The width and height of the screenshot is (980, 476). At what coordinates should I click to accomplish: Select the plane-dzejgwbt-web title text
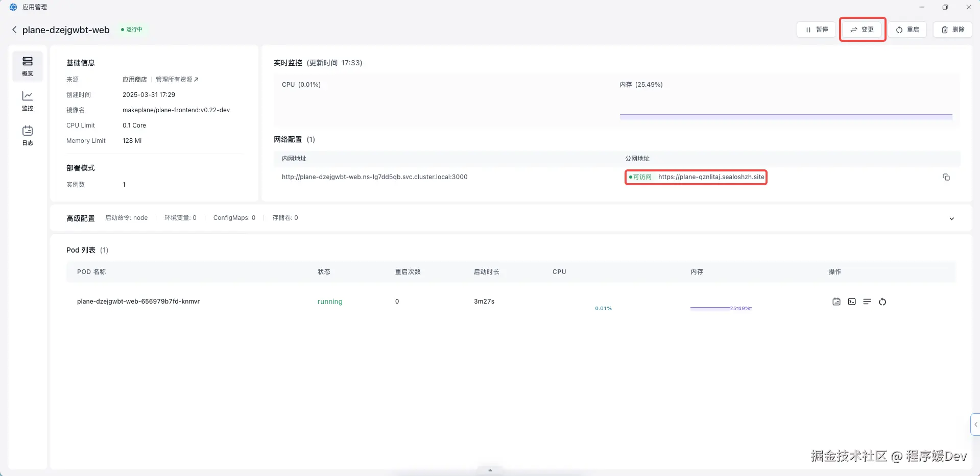66,30
